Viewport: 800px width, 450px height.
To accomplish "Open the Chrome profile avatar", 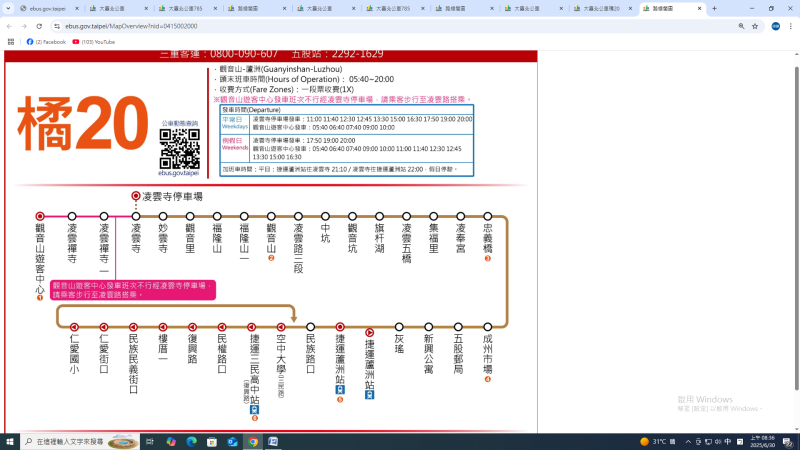I will pyautogui.click(x=776, y=26).
